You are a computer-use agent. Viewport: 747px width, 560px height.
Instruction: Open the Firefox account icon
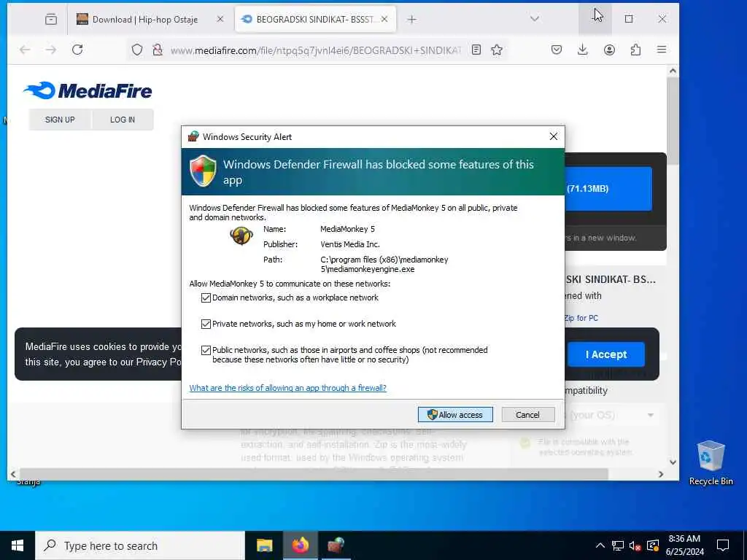pyautogui.click(x=609, y=50)
